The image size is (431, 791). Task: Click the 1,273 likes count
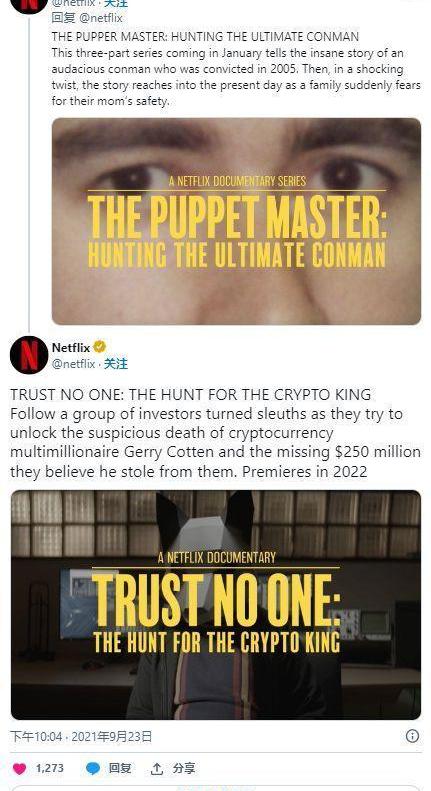coord(49,768)
